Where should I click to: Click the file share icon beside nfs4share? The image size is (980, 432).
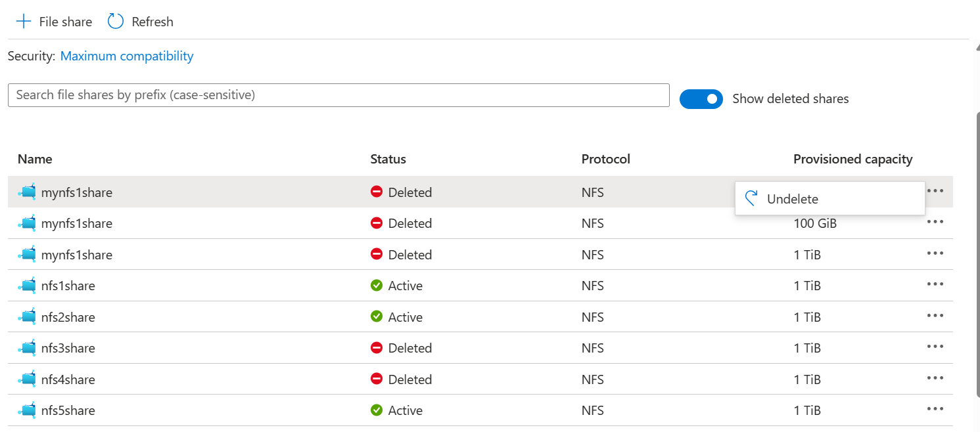coord(28,379)
